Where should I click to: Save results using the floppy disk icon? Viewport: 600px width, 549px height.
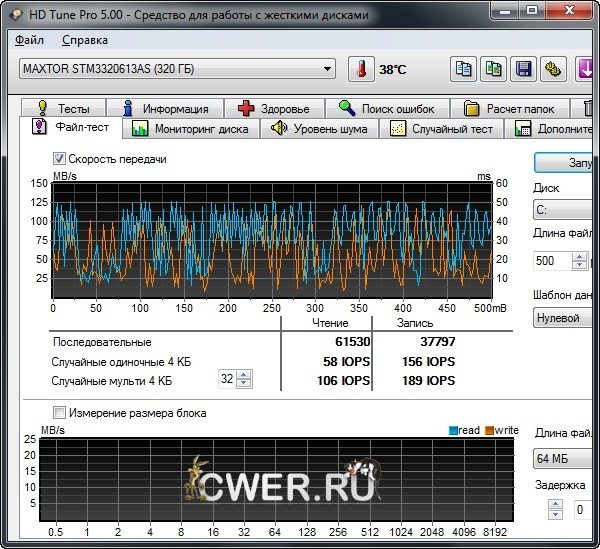coord(522,69)
